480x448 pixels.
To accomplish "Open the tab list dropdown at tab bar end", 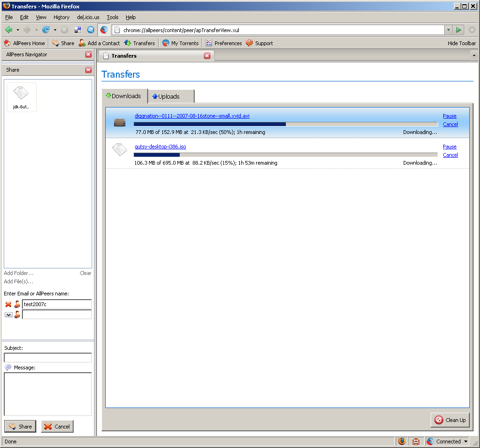I will click(474, 56).
